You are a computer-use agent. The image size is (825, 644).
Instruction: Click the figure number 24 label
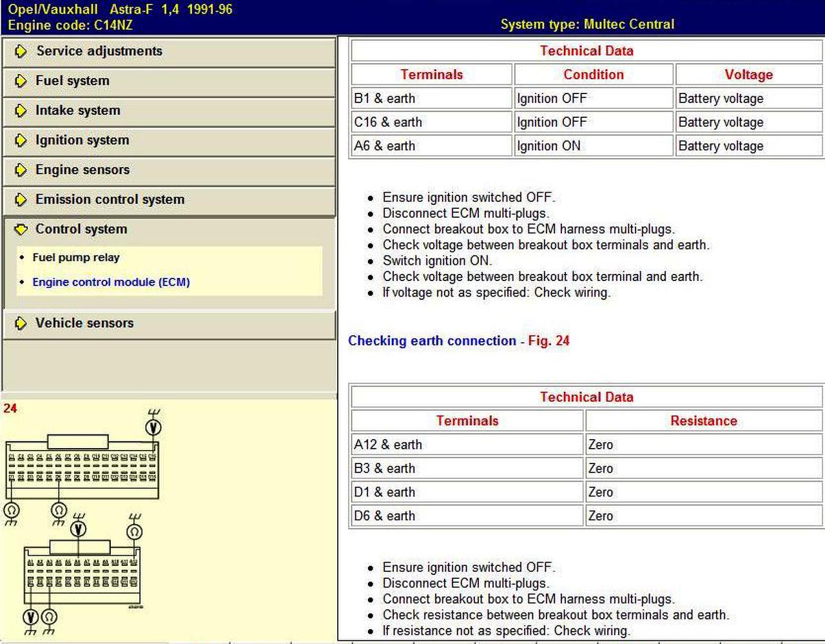pyautogui.click(x=10, y=409)
